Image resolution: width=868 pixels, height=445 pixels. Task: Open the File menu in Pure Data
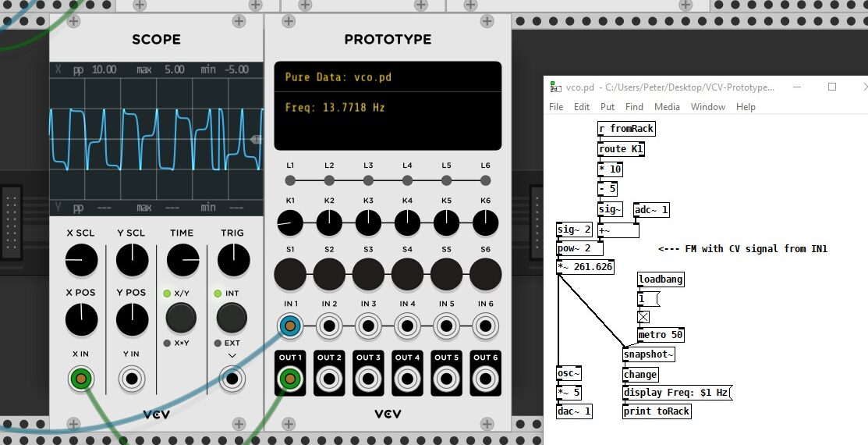pos(556,107)
